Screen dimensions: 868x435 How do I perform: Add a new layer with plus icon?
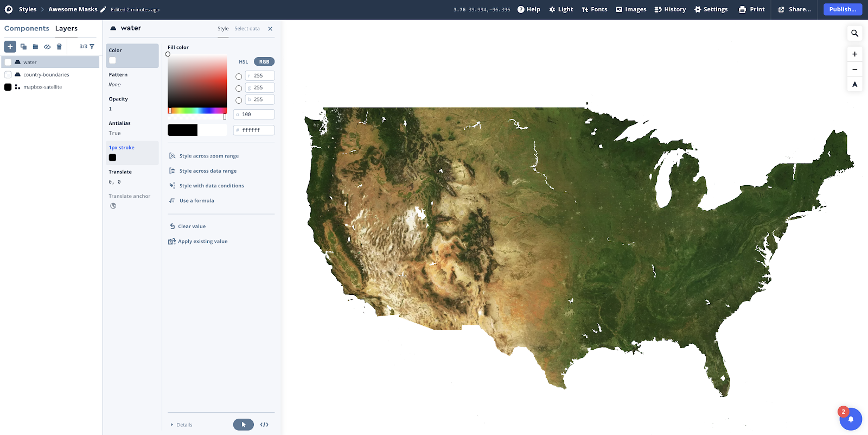pos(10,47)
